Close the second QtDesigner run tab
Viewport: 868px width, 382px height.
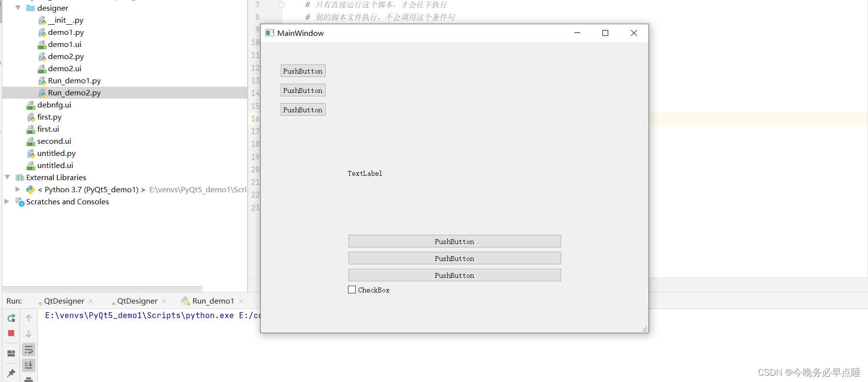point(164,301)
